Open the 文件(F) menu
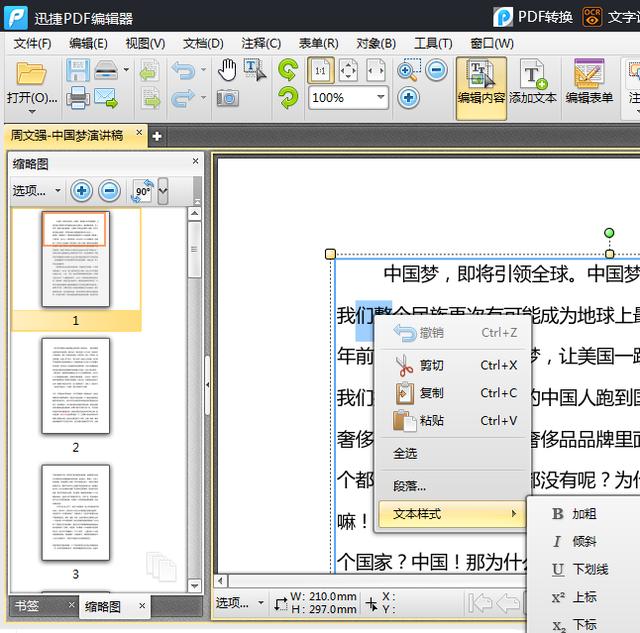The height and width of the screenshot is (633, 640). tap(32, 43)
